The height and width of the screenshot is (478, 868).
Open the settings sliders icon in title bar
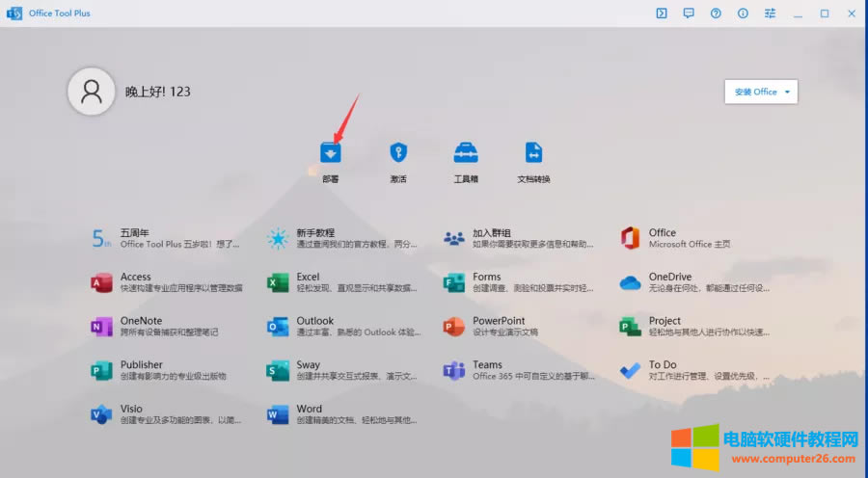pos(770,13)
